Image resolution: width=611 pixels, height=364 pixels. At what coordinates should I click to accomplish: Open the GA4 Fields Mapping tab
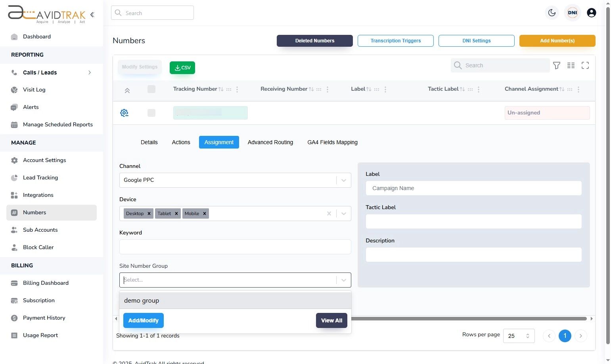point(332,142)
